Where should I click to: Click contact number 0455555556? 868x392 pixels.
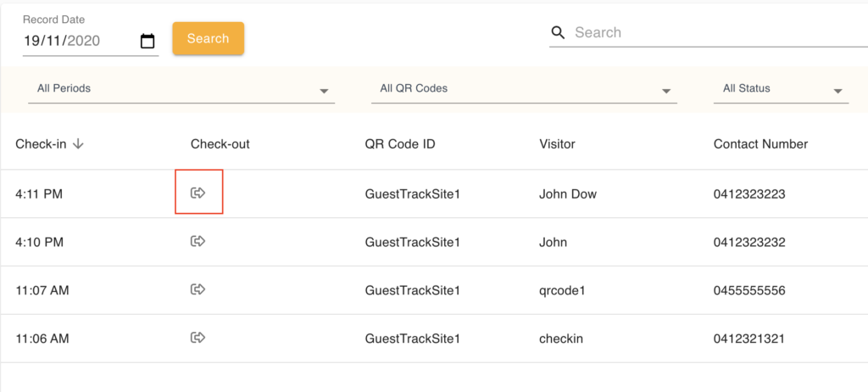coord(749,290)
